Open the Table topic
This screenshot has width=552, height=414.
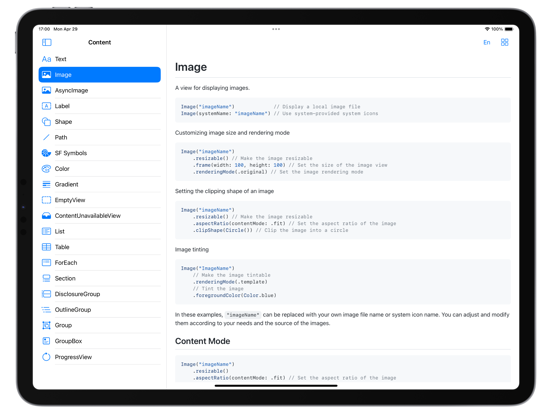[100, 247]
